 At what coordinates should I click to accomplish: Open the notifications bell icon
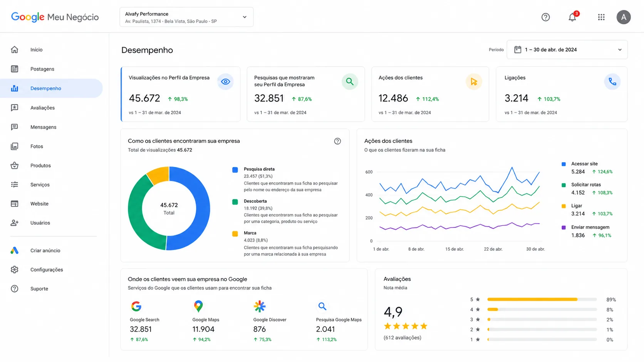572,17
